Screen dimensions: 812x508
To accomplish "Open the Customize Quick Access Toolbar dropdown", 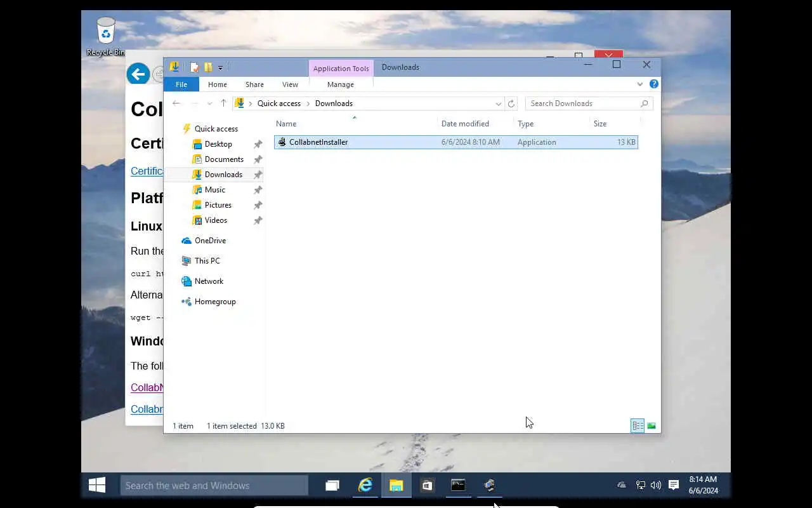I will point(220,67).
